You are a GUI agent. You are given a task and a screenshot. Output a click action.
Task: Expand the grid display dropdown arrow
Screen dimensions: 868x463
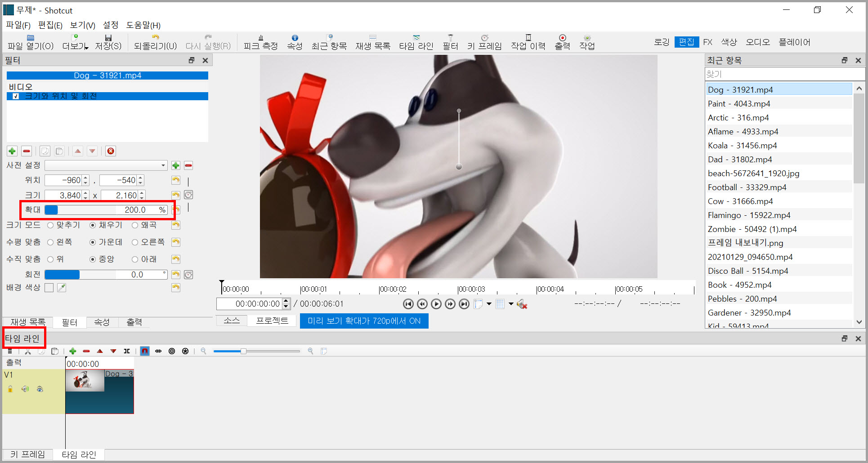pyautogui.click(x=511, y=304)
